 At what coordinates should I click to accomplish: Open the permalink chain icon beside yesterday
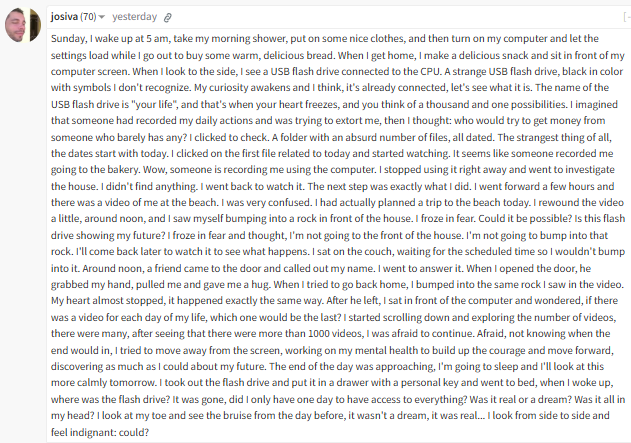pos(167,17)
